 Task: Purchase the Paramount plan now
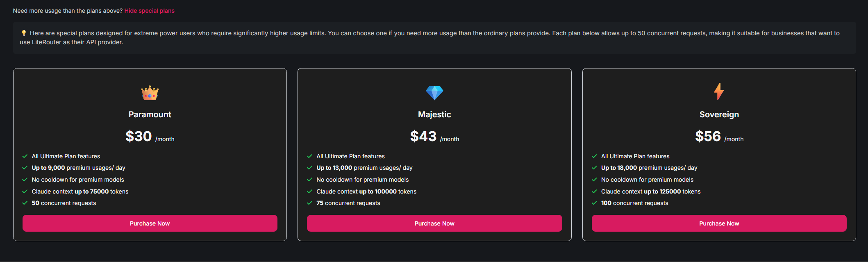[x=150, y=223]
